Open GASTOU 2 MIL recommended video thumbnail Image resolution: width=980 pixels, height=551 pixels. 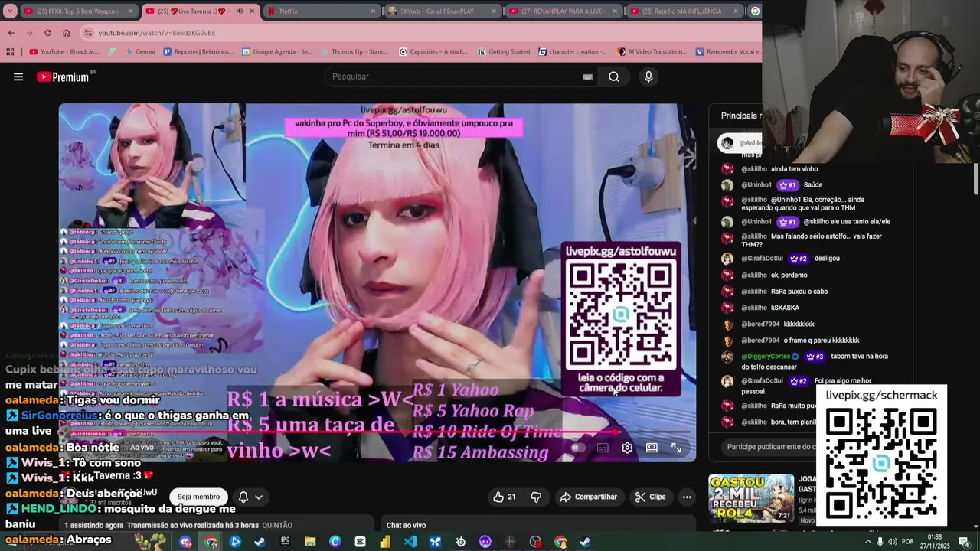pos(751,498)
